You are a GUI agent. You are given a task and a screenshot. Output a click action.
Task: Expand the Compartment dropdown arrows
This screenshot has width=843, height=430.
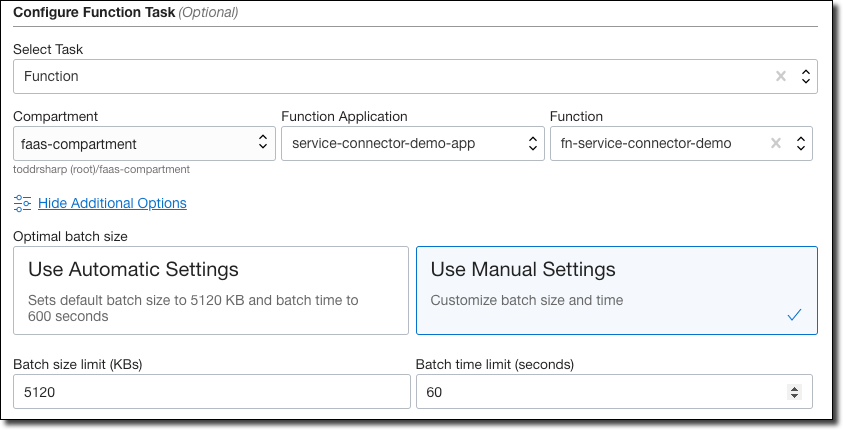pos(263,143)
